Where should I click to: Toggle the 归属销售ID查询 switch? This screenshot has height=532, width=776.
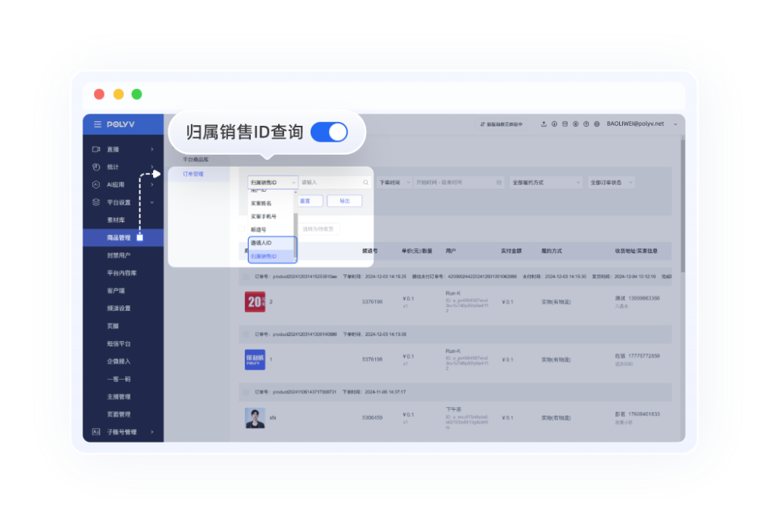[329, 132]
